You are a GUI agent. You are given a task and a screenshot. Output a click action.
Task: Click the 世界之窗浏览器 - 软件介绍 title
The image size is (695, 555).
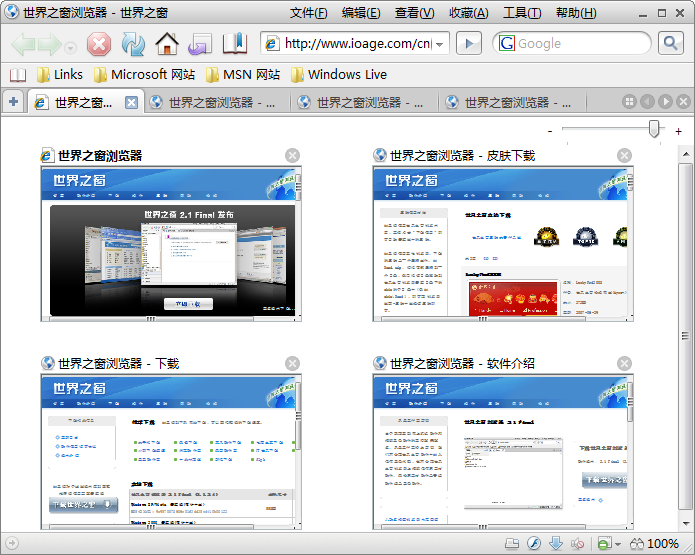coord(462,363)
